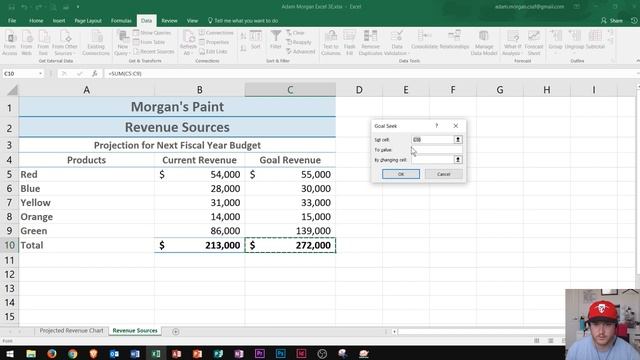Select the Projected Revenue Chart sheet tab
Viewport: 640px width, 360px height.
pyautogui.click(x=71, y=331)
